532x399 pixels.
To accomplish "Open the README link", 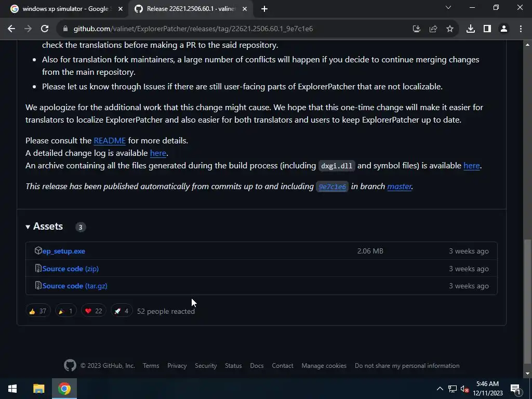I will [110, 140].
